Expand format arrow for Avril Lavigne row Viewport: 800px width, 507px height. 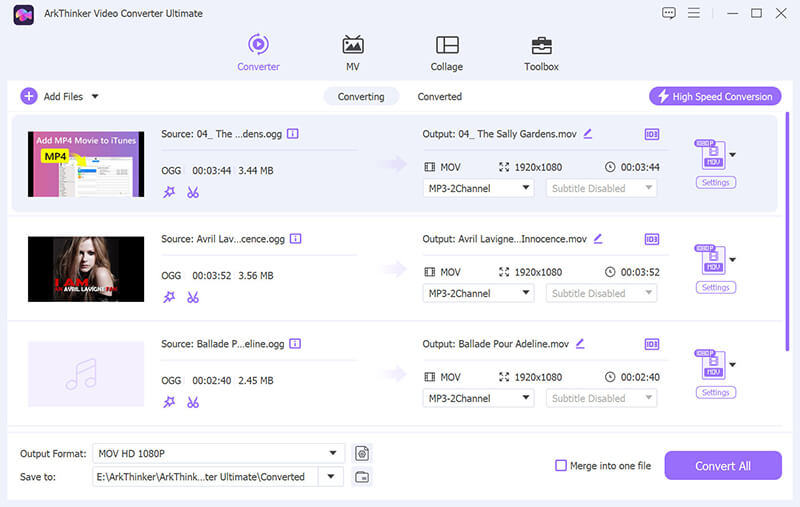click(x=733, y=260)
